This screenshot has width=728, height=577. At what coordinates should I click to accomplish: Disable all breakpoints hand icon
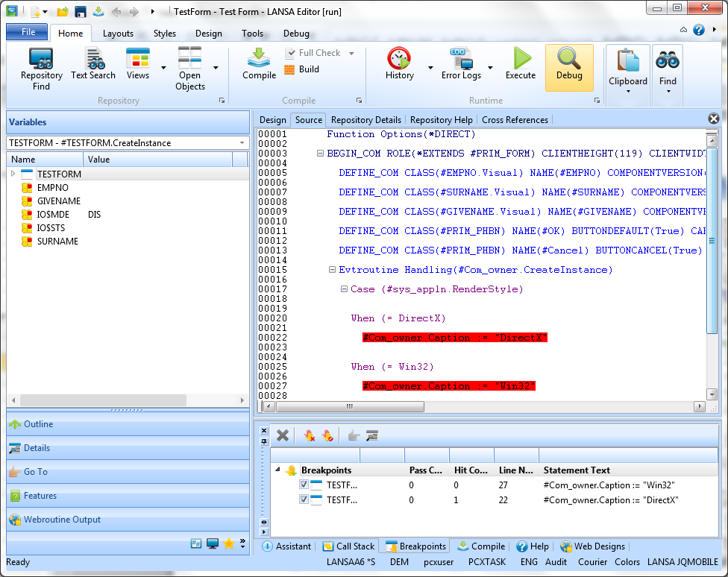pyautogui.click(x=327, y=435)
